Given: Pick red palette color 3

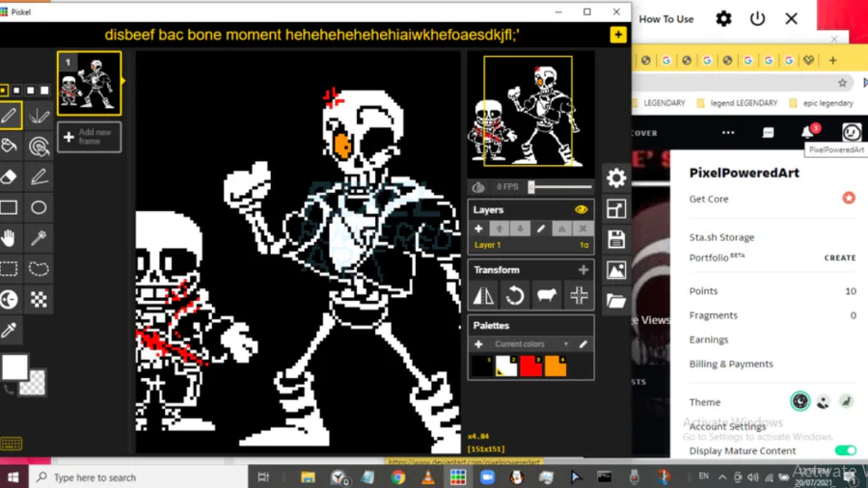Looking at the screenshot, I should click(530, 366).
